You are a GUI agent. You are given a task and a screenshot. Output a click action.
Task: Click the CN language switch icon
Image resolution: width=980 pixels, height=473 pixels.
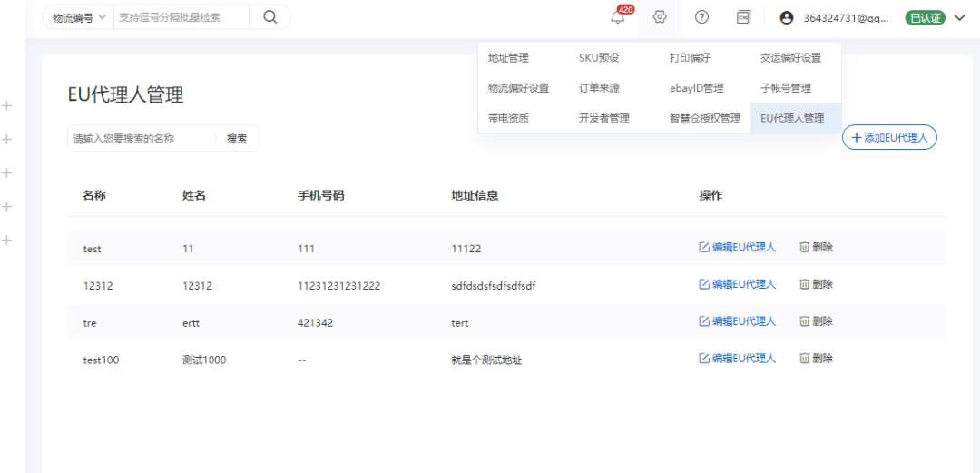point(743,17)
